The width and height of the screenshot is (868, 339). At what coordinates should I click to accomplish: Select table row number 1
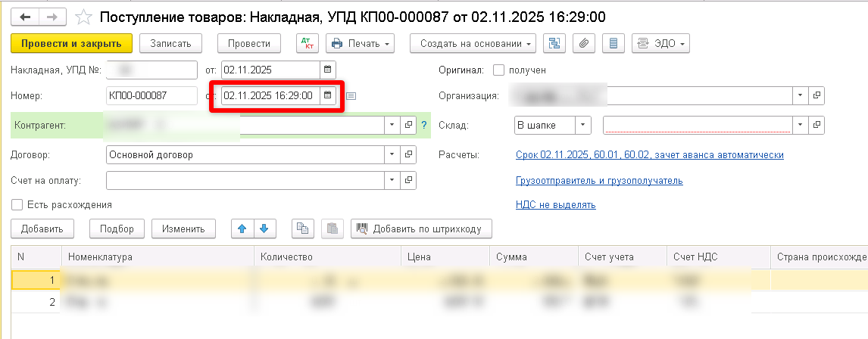click(439, 281)
